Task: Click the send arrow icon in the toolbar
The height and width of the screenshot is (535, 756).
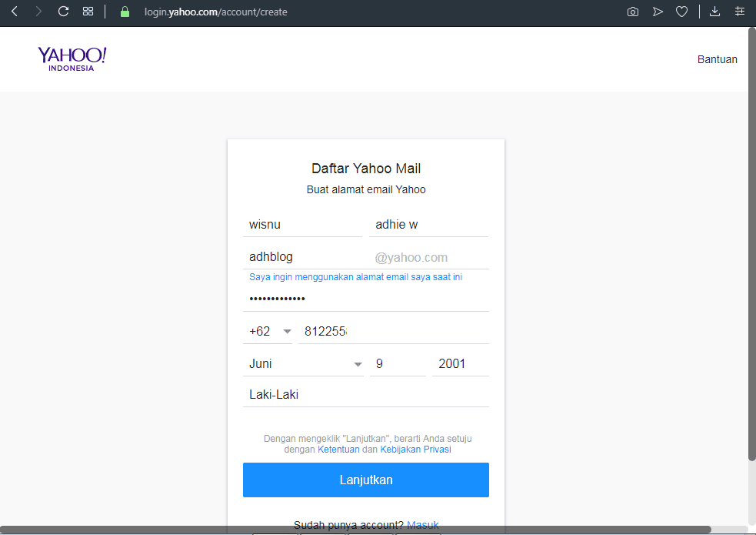Action: (658, 12)
